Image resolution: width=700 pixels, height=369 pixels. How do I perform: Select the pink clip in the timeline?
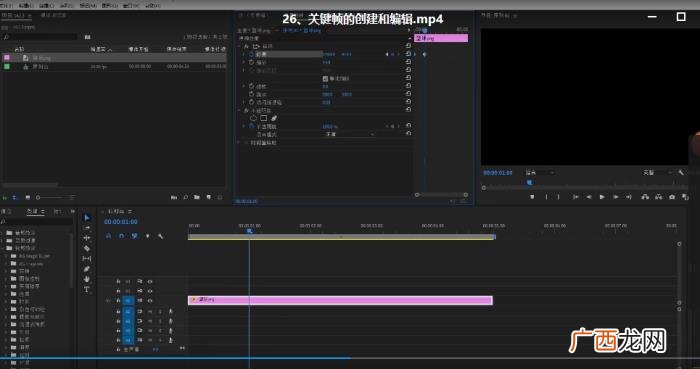pyautogui.click(x=340, y=300)
